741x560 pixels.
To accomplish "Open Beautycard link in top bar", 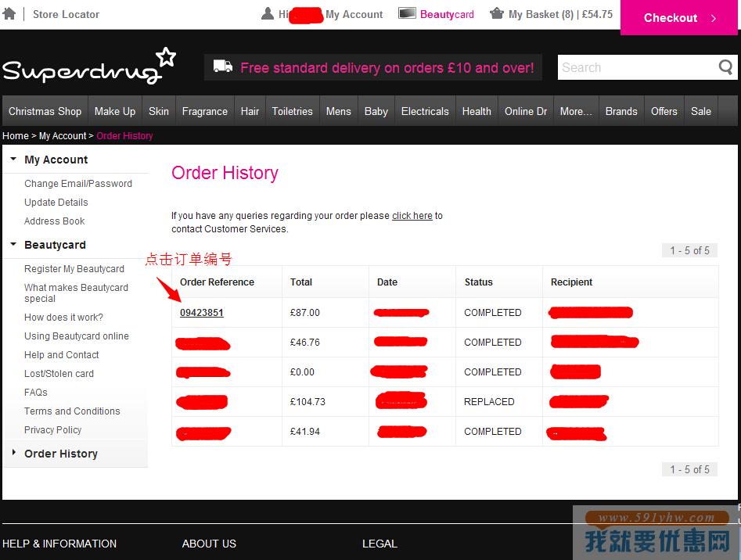I will pyautogui.click(x=447, y=15).
